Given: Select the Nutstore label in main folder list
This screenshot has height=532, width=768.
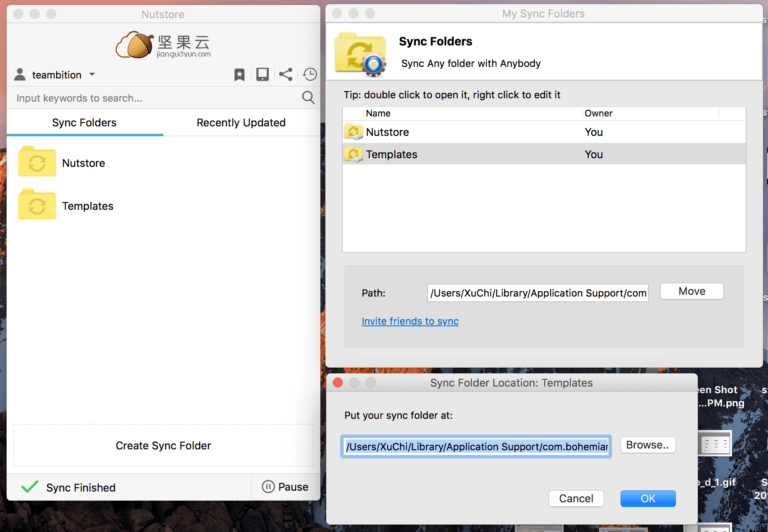Looking at the screenshot, I should coord(84,163).
